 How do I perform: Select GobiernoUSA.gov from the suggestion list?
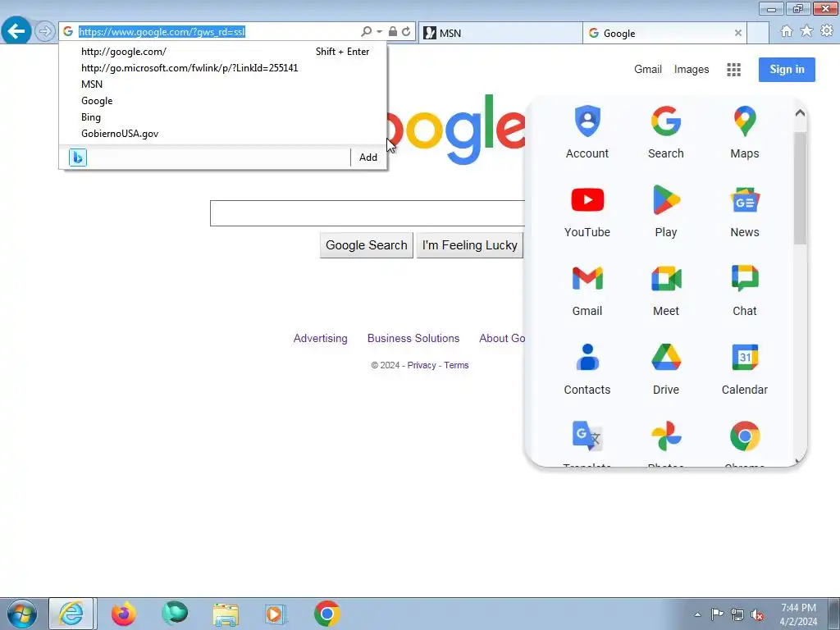tap(223, 134)
